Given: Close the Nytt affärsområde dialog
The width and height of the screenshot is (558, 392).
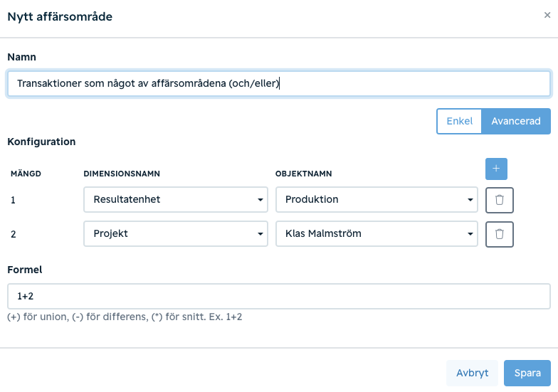Looking at the screenshot, I should [547, 16].
